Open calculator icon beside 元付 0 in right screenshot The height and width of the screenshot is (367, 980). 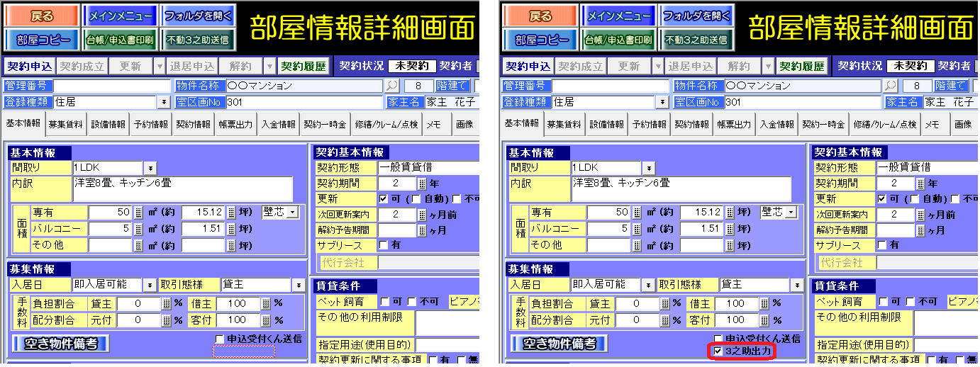[x=665, y=320]
